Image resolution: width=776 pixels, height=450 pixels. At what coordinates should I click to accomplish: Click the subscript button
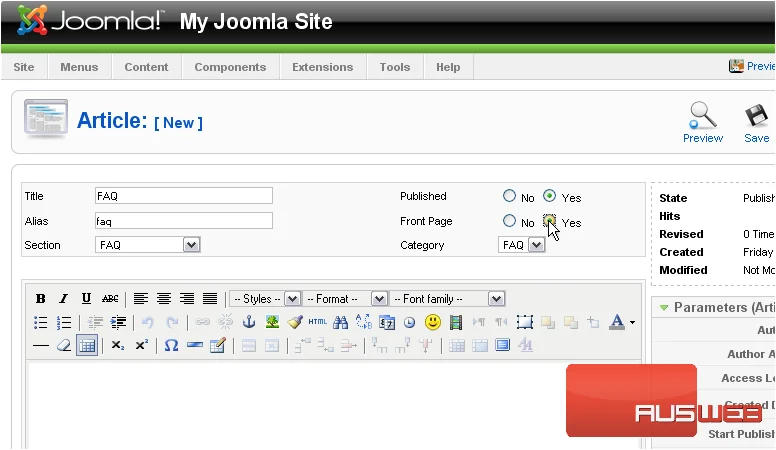118,346
